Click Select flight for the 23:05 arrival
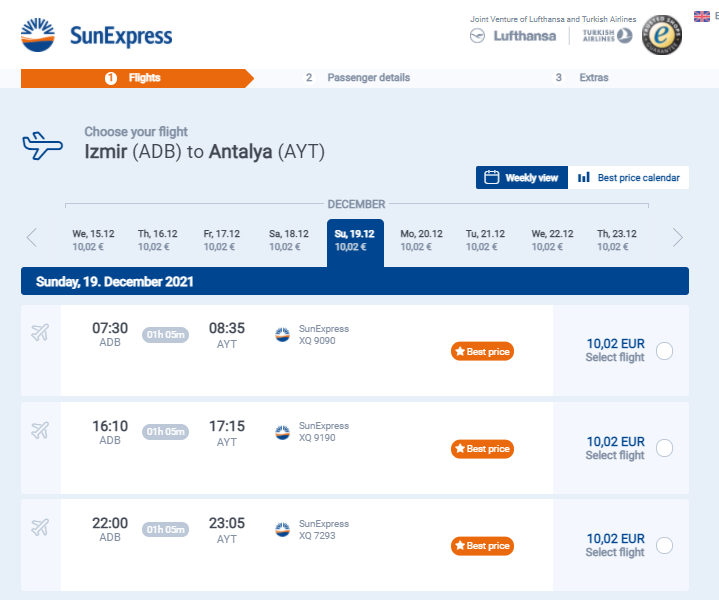 point(615,552)
